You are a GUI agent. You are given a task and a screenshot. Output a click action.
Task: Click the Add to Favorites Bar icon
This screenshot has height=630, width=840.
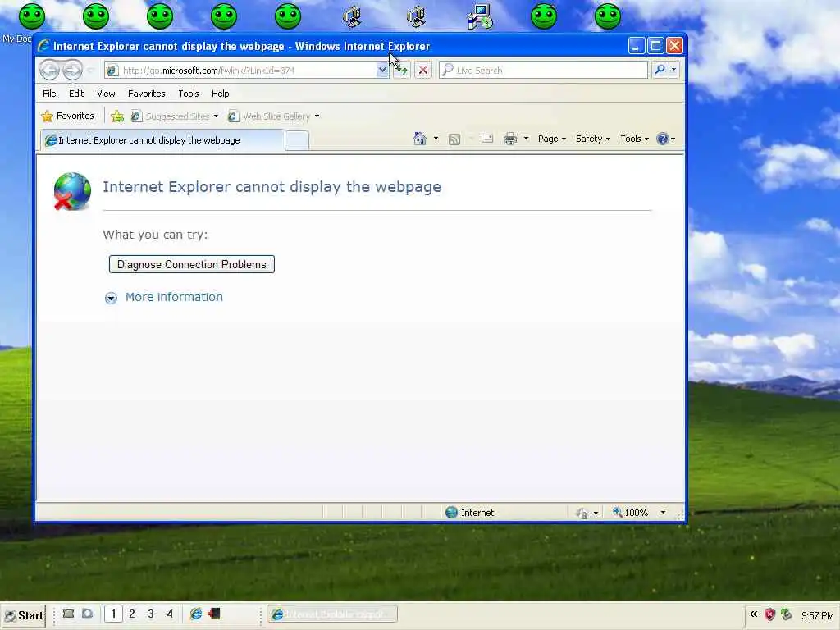117,116
